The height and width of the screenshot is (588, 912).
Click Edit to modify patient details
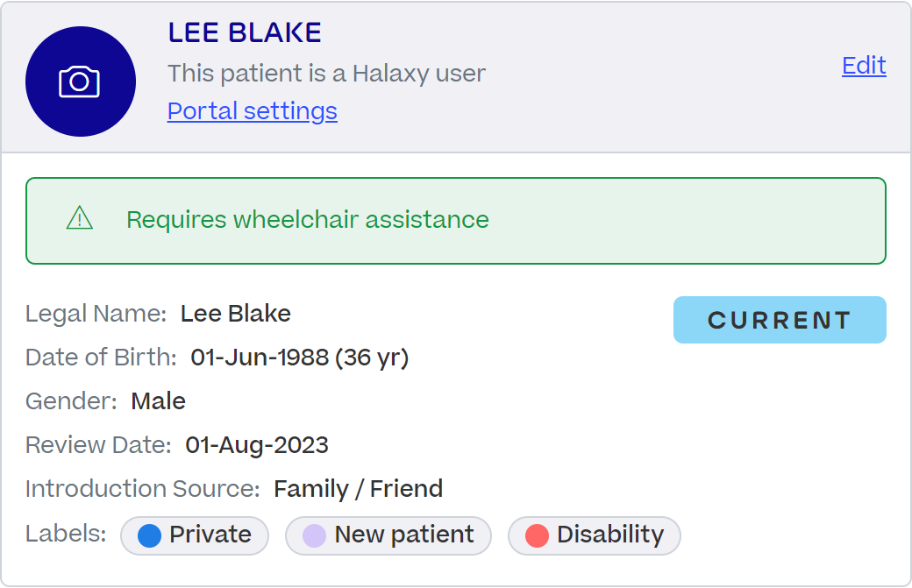tap(864, 66)
